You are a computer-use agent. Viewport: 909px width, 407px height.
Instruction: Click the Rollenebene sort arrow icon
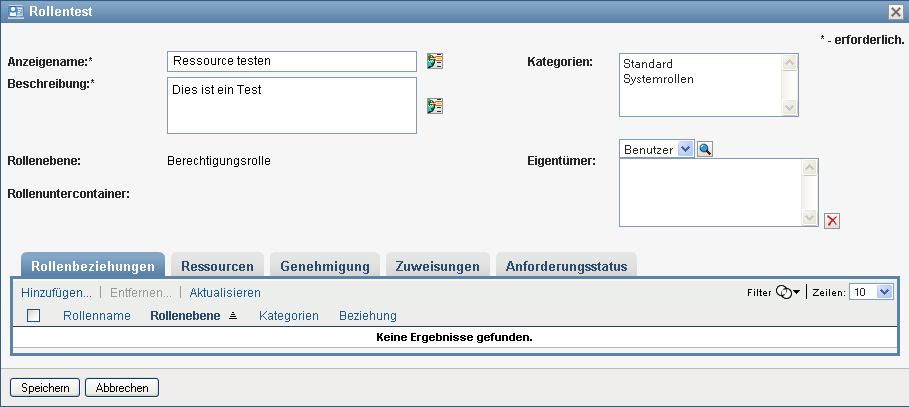point(233,316)
